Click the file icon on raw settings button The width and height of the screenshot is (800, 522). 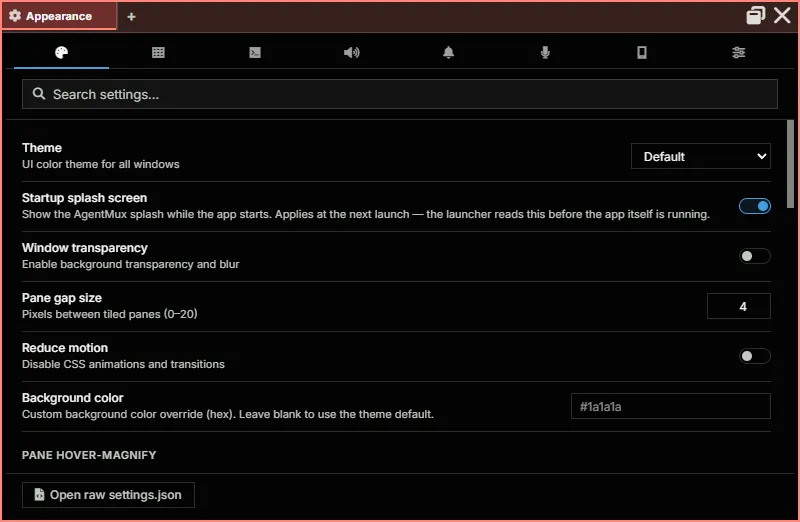tap(39, 494)
